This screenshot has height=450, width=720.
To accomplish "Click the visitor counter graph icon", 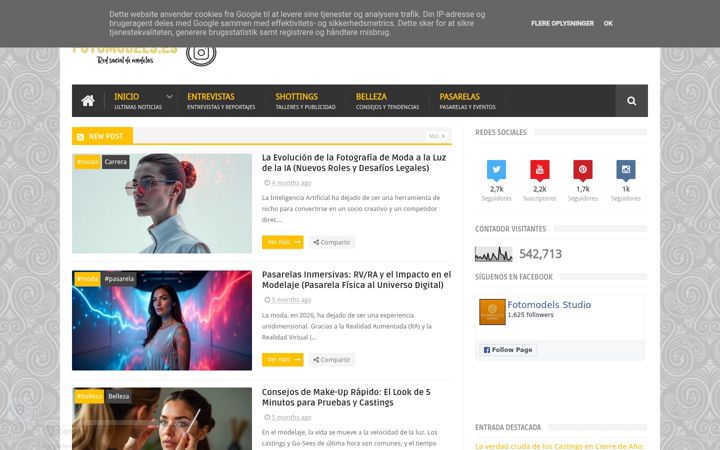I will pos(493,254).
